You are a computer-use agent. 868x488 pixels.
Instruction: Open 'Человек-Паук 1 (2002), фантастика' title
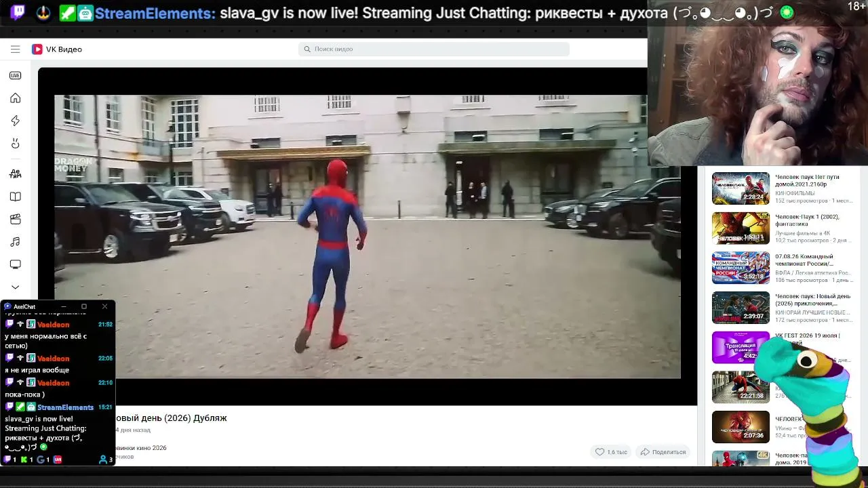807,220
